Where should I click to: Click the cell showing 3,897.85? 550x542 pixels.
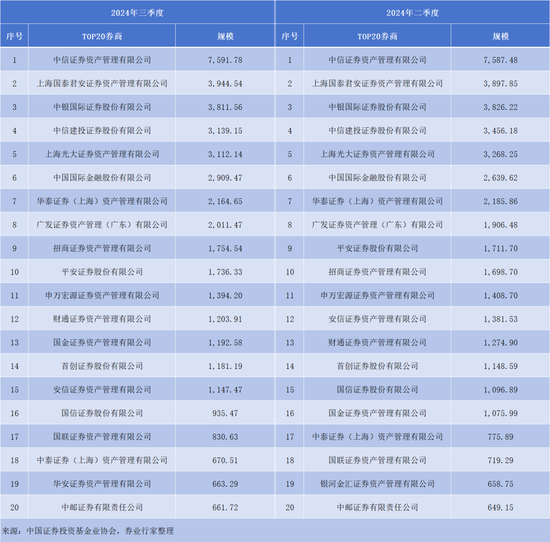[501, 83]
